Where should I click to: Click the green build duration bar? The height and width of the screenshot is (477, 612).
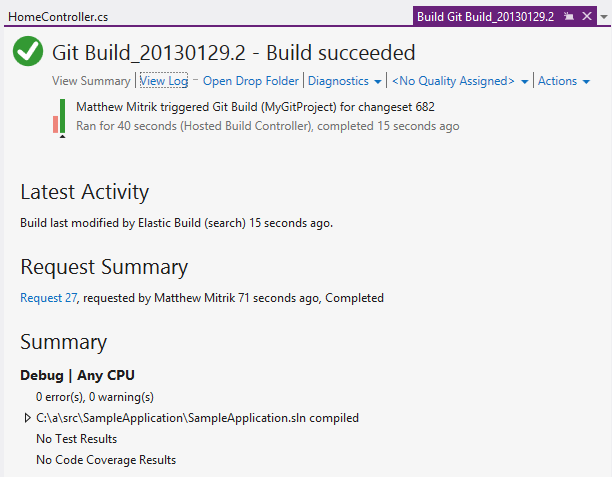tap(62, 116)
